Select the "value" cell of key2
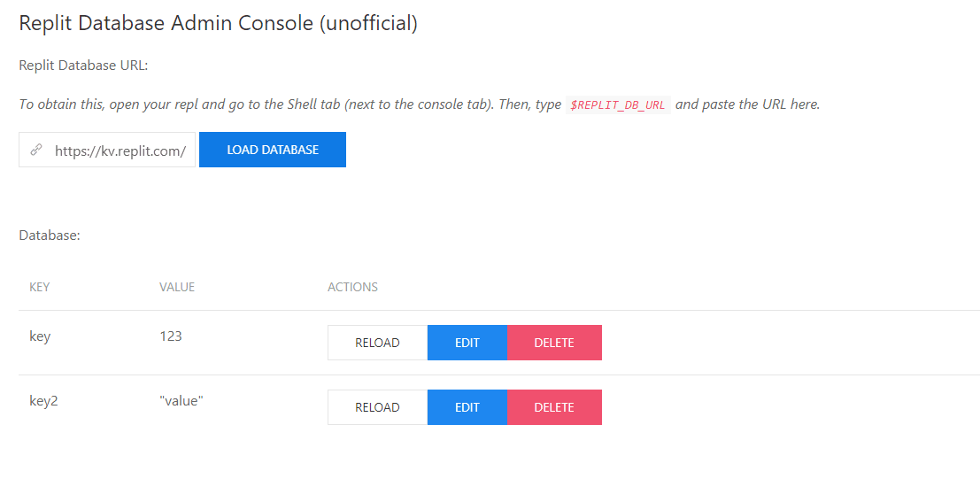Screen dimensions: 980x502 [x=181, y=401]
